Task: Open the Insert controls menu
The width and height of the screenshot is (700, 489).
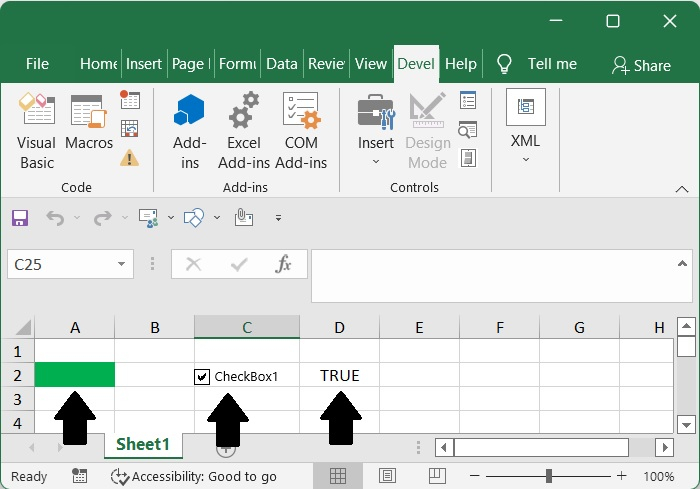Action: 376,130
